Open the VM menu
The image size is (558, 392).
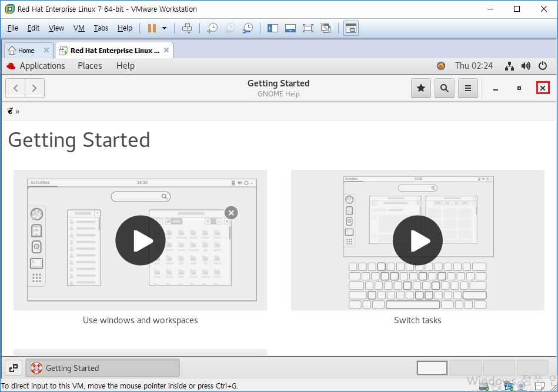pos(79,28)
